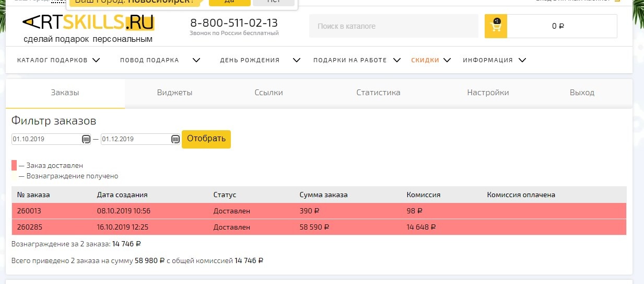The image size is (644, 284).
Task: Open the Подарки на работе dropdown arrow
Action: [x=397, y=60]
